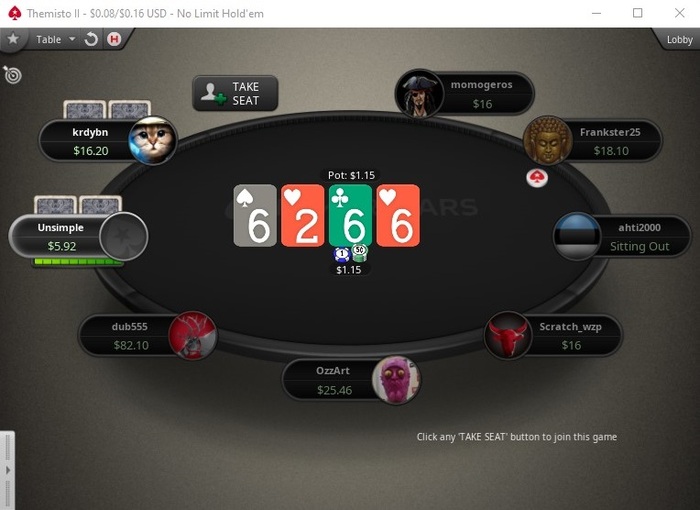Viewport: 700px width, 510px height.
Task: Click the TAKE SEAT button
Action: click(x=235, y=93)
